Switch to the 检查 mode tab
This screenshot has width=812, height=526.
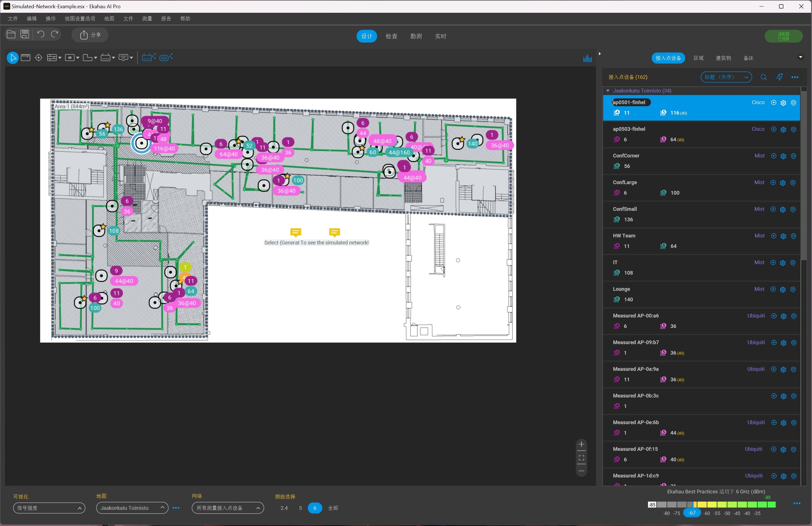coord(391,36)
